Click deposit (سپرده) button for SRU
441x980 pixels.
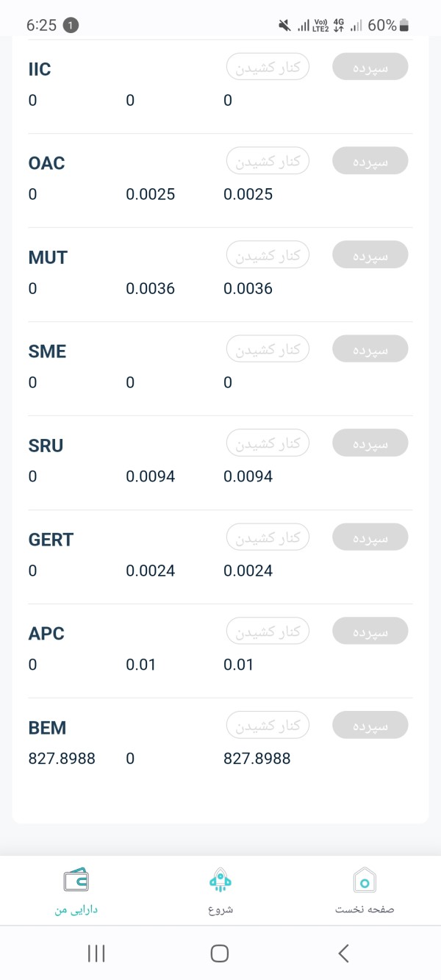click(370, 443)
